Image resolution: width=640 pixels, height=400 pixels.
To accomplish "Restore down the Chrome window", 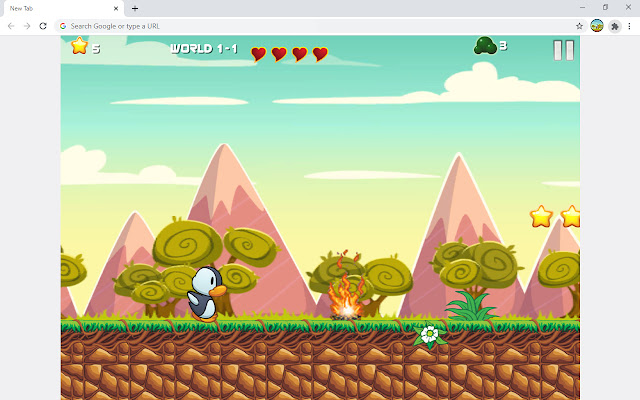I will pyautogui.click(x=605, y=7).
